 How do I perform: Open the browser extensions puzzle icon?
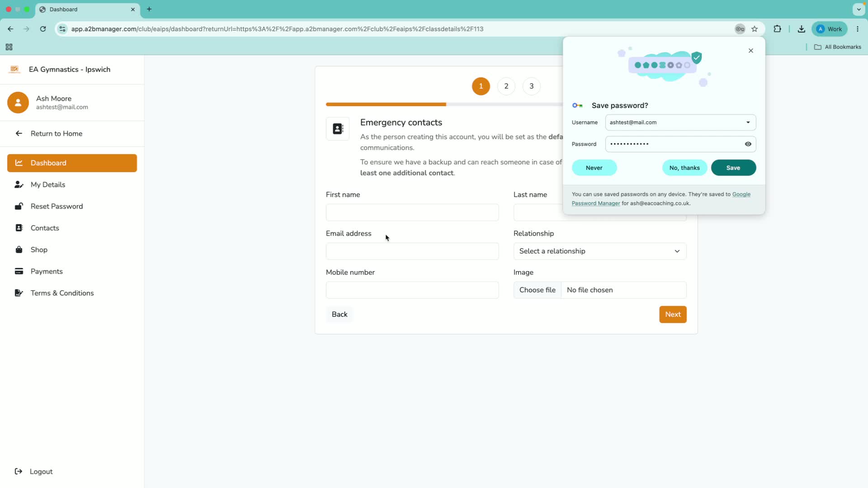pyautogui.click(x=777, y=29)
